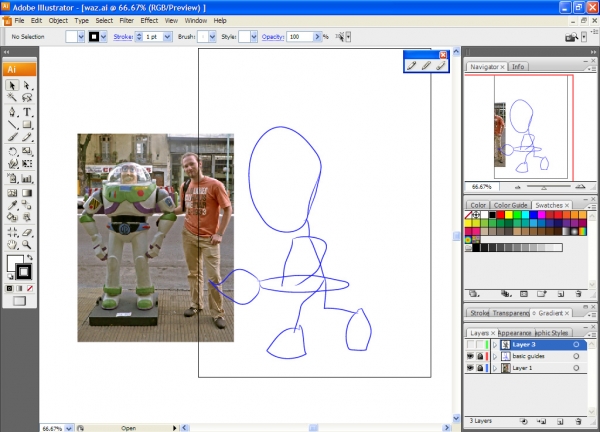Switch to the Appearance tab
The width and height of the screenshot is (600, 432).
point(515,333)
